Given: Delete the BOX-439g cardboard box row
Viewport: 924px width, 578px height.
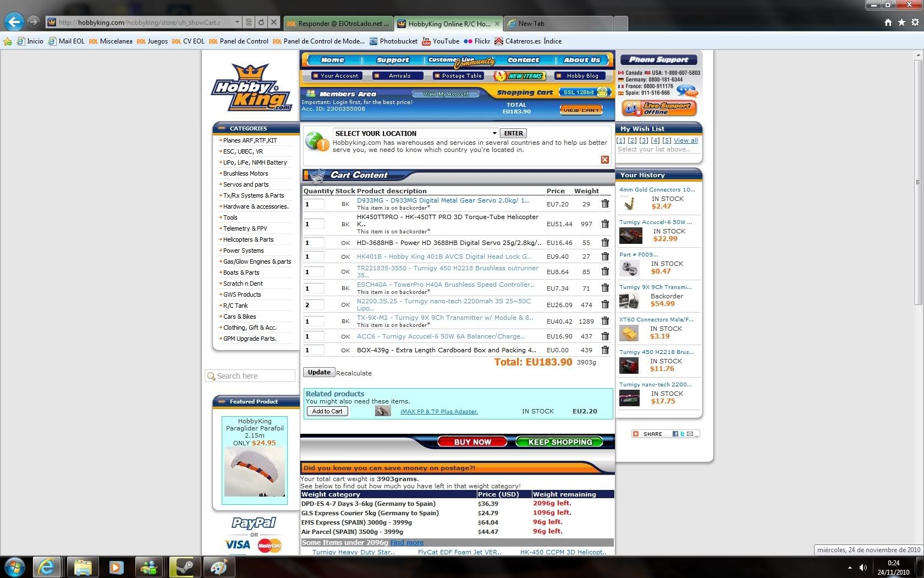Looking at the screenshot, I should point(605,350).
